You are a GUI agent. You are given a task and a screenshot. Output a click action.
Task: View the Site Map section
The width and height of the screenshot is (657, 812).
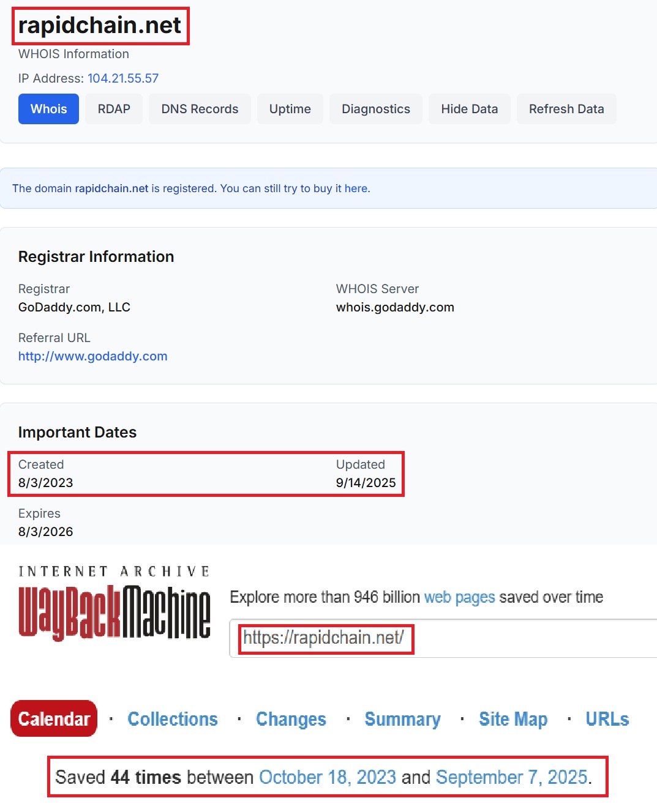tap(513, 719)
